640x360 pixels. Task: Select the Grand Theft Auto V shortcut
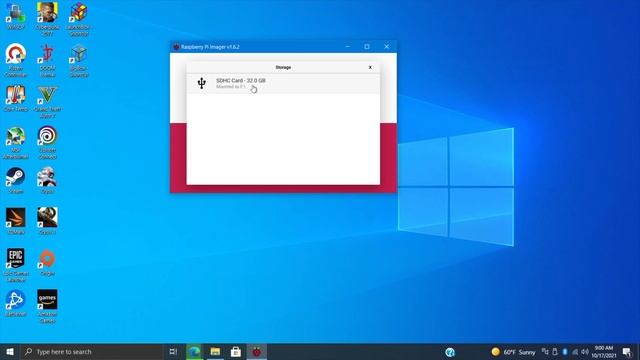point(47,102)
